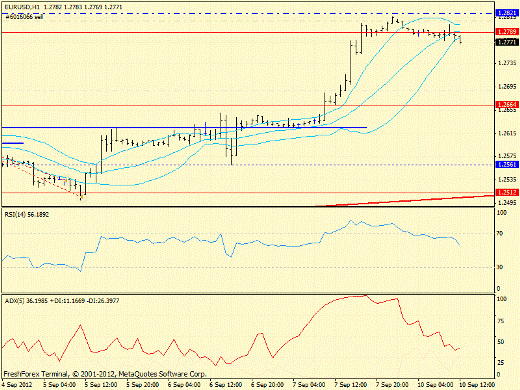Click the 1.2695 price scale value
The image size is (520, 390).
point(507,87)
